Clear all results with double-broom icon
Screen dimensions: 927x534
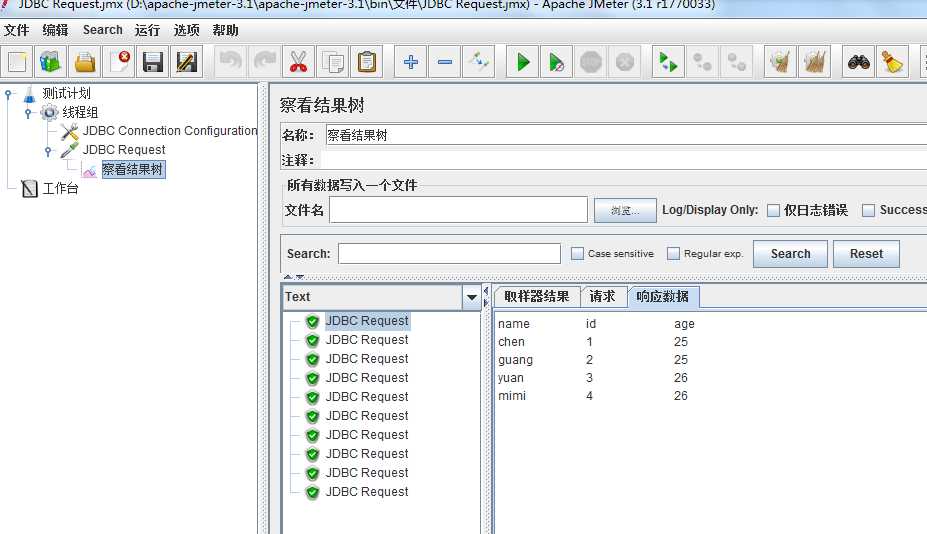(814, 62)
